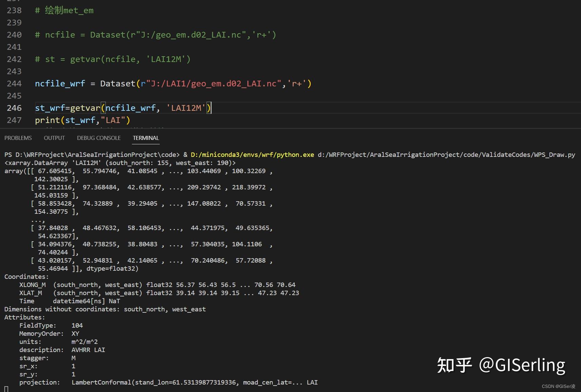Screen dimensions: 581x392
Task: Click the print function on line 247
Action: tap(47, 120)
